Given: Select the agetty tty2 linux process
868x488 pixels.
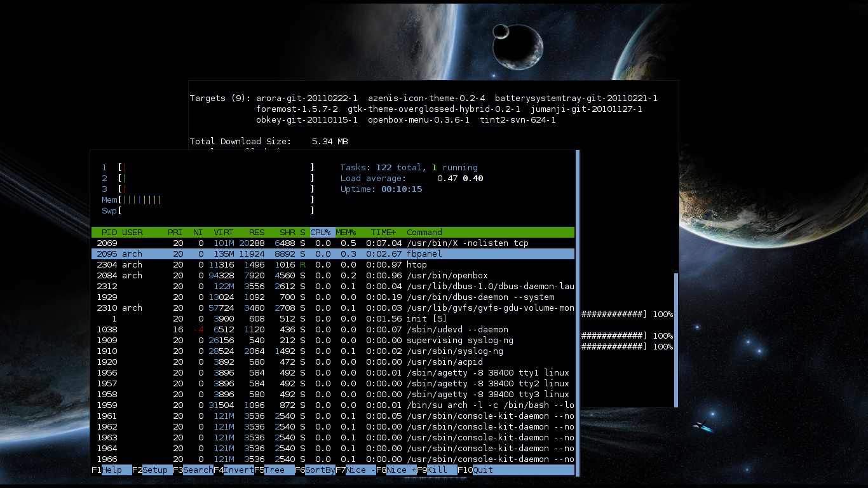Looking at the screenshot, I should 333,384.
